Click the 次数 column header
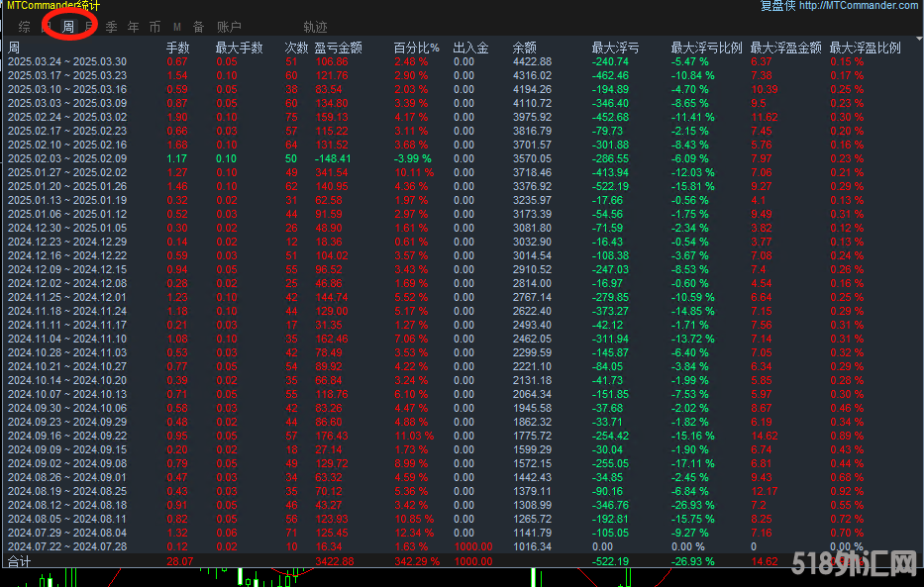The height and width of the screenshot is (587, 924). (x=296, y=48)
